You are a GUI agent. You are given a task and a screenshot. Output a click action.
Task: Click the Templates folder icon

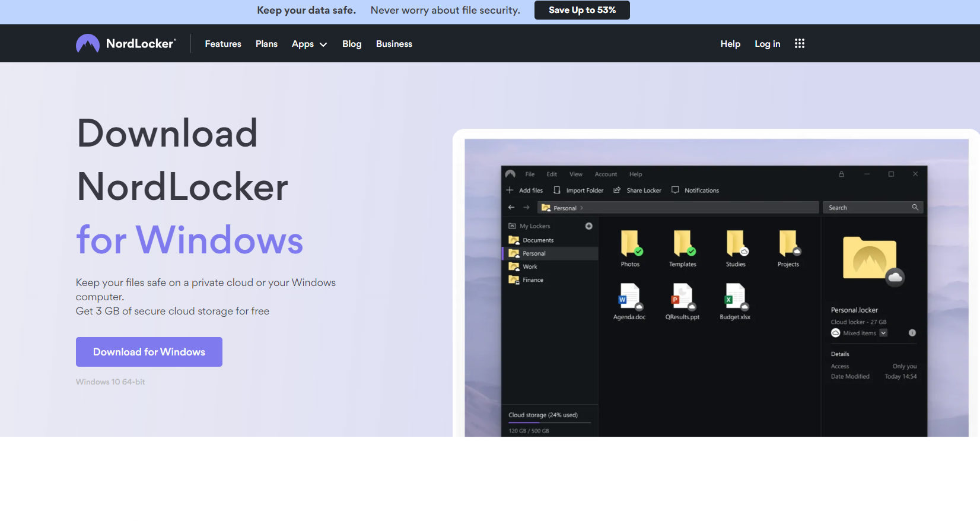pos(682,243)
